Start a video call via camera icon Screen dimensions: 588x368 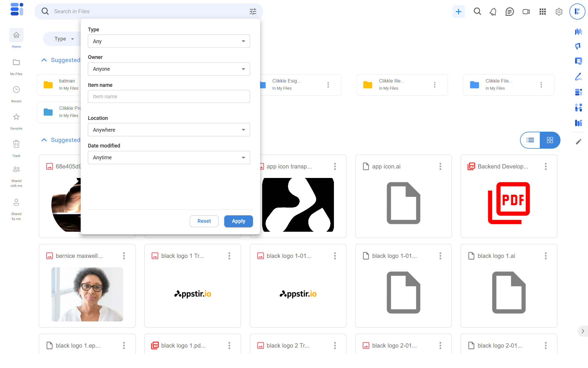[x=526, y=11]
